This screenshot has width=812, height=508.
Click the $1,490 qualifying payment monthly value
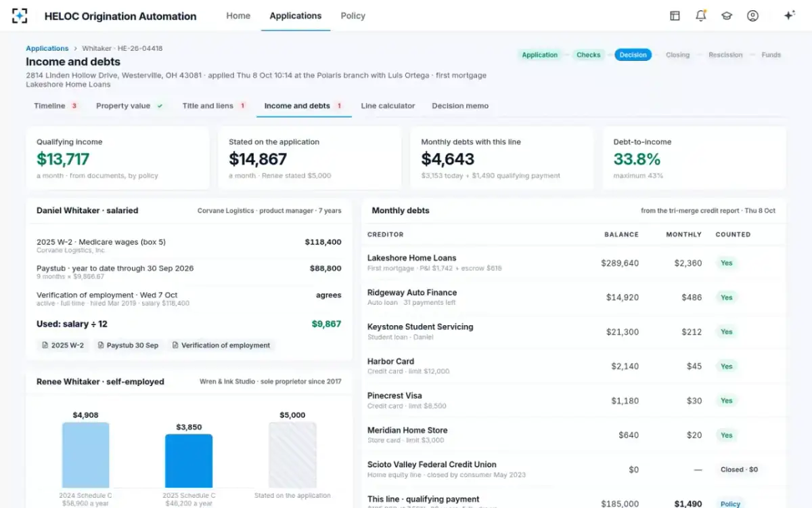[x=688, y=504]
